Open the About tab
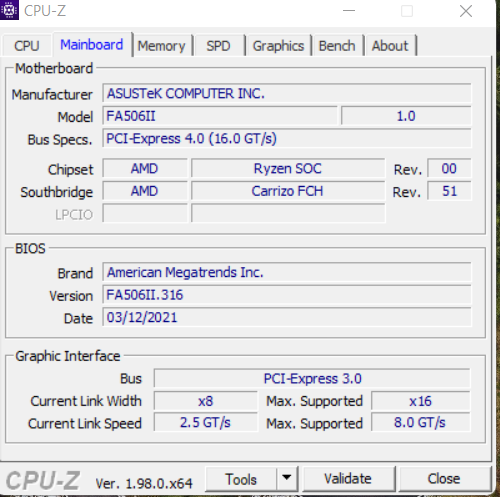The image size is (500, 497). tap(390, 46)
